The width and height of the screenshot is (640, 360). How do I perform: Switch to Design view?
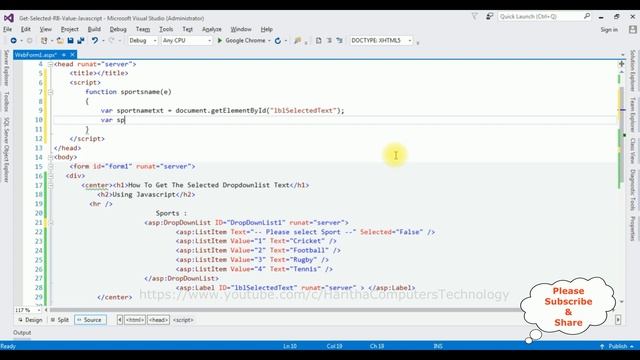click(x=31, y=320)
